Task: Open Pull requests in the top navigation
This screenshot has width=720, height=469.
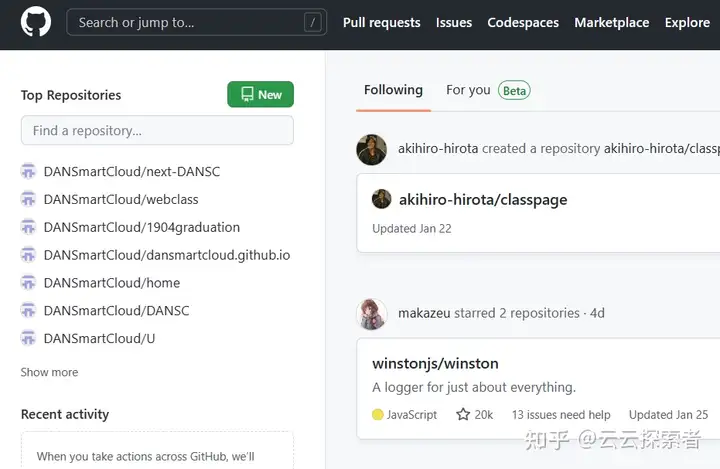Action: pyautogui.click(x=381, y=22)
